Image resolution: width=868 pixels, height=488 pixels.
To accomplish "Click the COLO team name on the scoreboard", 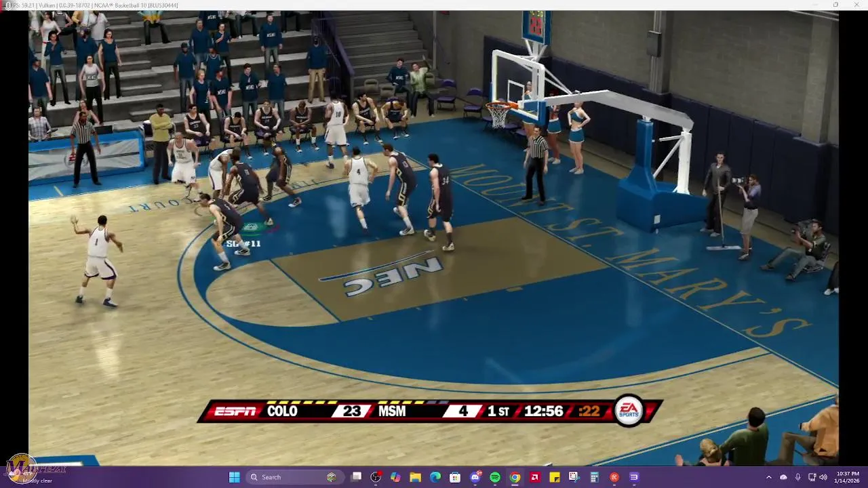I will [282, 411].
